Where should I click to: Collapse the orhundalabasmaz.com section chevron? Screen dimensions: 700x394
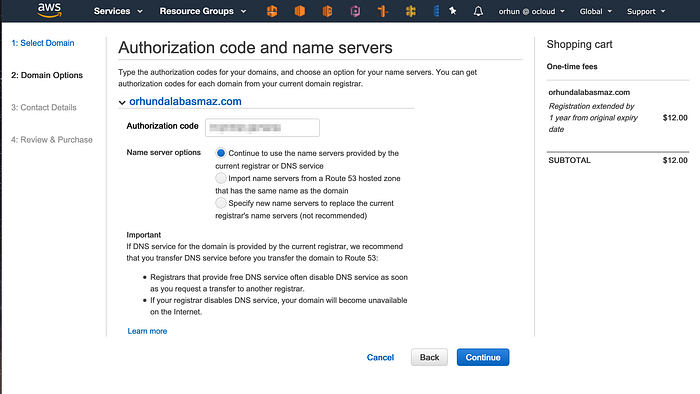click(x=122, y=102)
